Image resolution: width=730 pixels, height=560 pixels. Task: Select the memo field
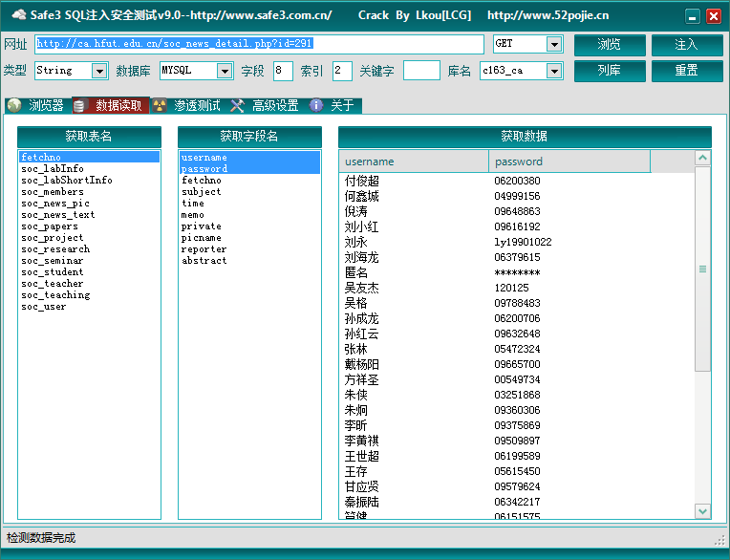[x=249, y=215]
